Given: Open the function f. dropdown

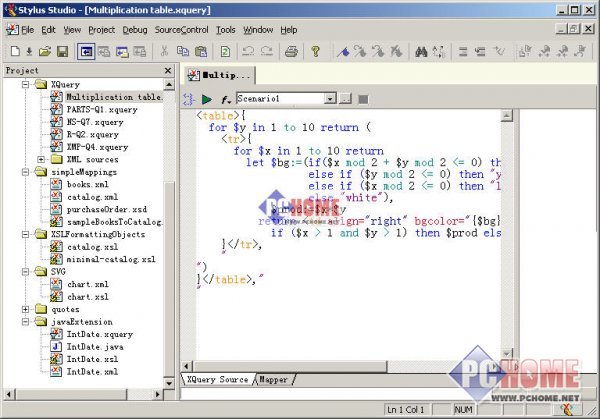Looking at the screenshot, I should 226,99.
